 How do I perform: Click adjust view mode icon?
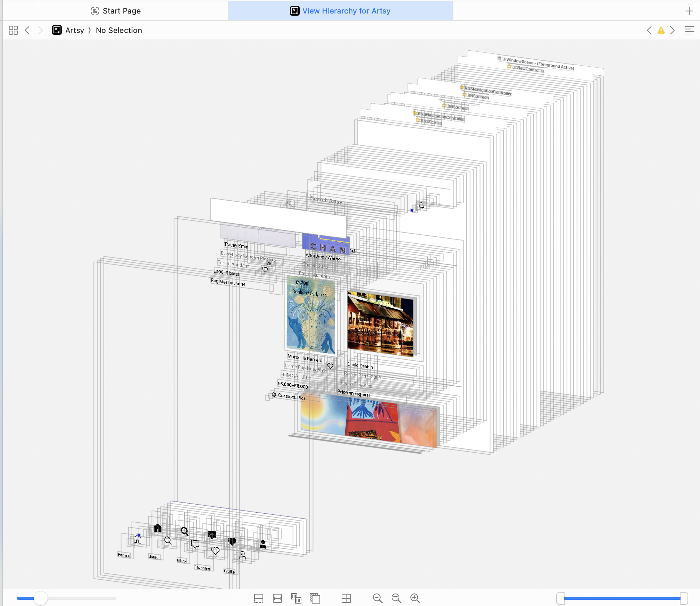pyautogui.click(x=296, y=598)
